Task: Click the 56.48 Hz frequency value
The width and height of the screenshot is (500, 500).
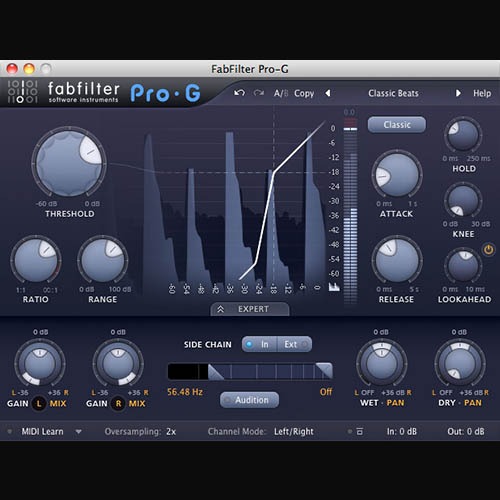Action: click(x=185, y=392)
